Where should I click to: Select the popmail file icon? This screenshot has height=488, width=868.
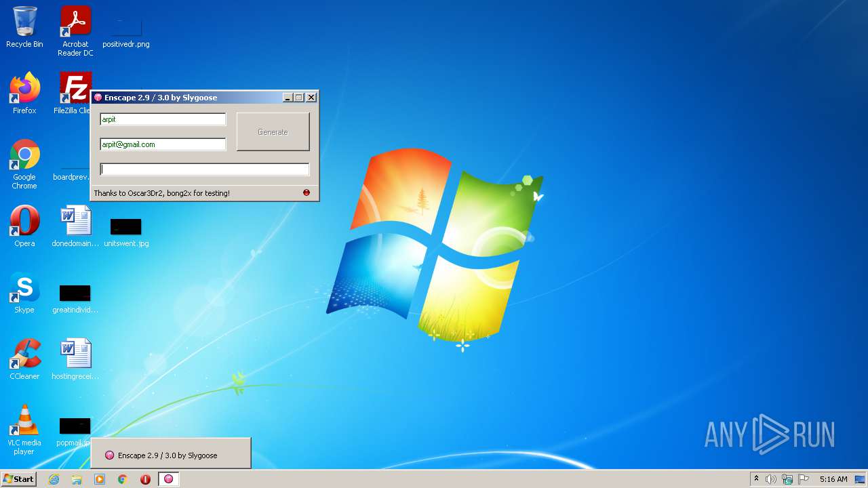(73, 431)
